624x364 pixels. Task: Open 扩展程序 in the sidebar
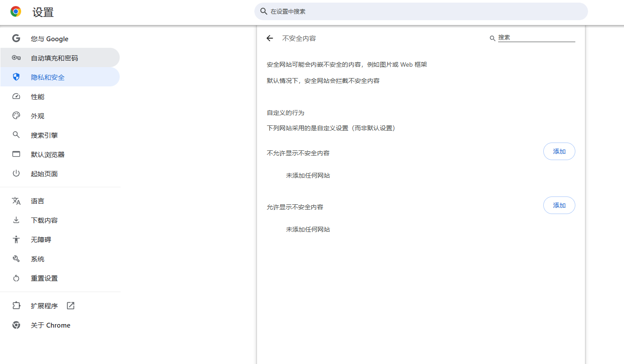(x=60, y=306)
